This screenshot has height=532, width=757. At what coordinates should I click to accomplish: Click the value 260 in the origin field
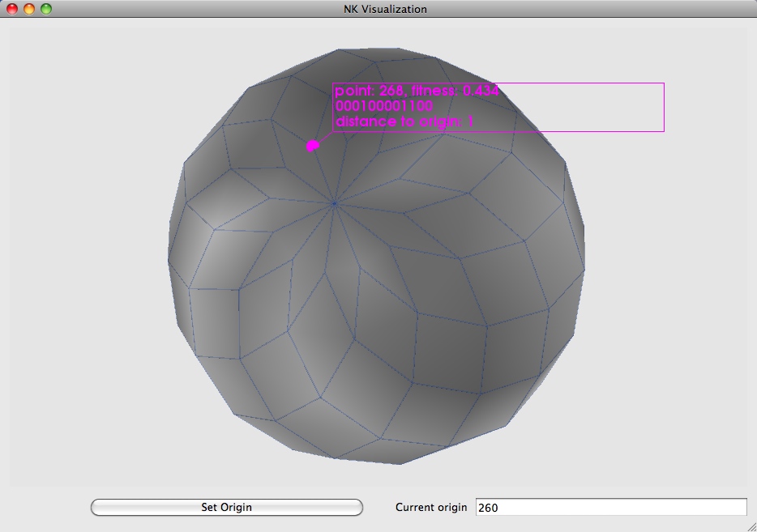tap(487, 508)
